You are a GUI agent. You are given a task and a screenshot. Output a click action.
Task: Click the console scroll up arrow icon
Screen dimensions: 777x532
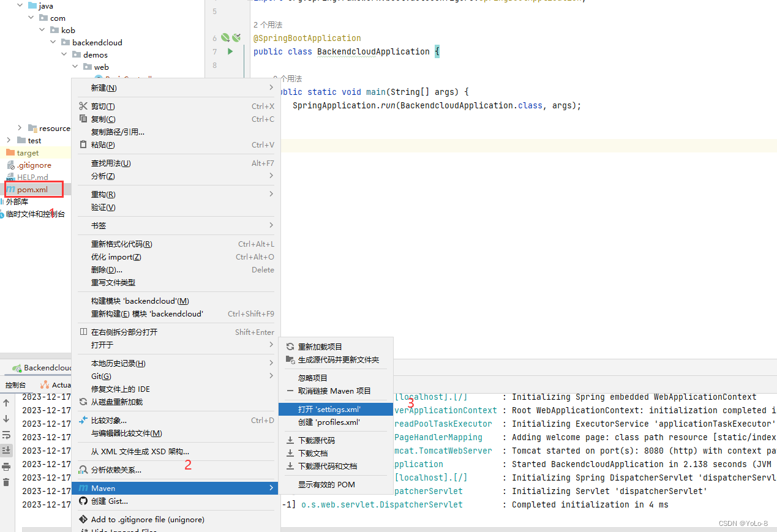(x=6, y=403)
